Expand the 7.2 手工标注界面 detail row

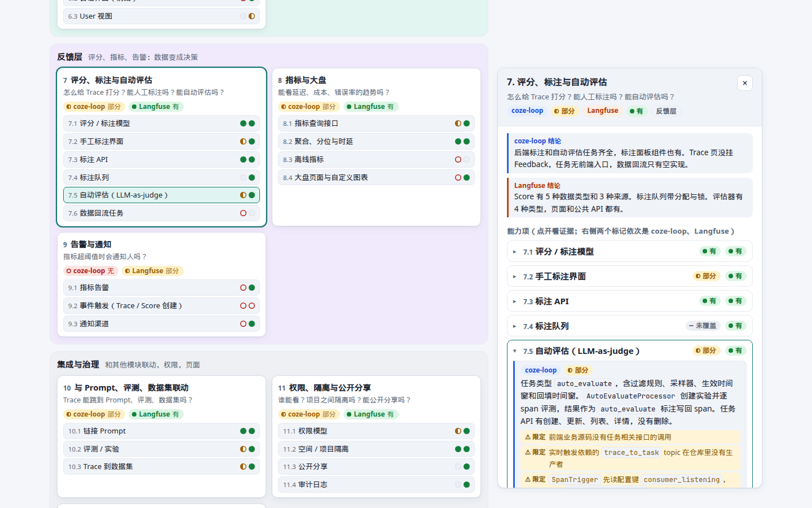point(629,277)
